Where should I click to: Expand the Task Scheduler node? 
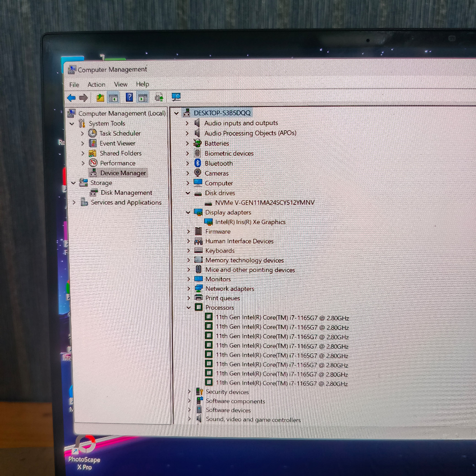(83, 133)
